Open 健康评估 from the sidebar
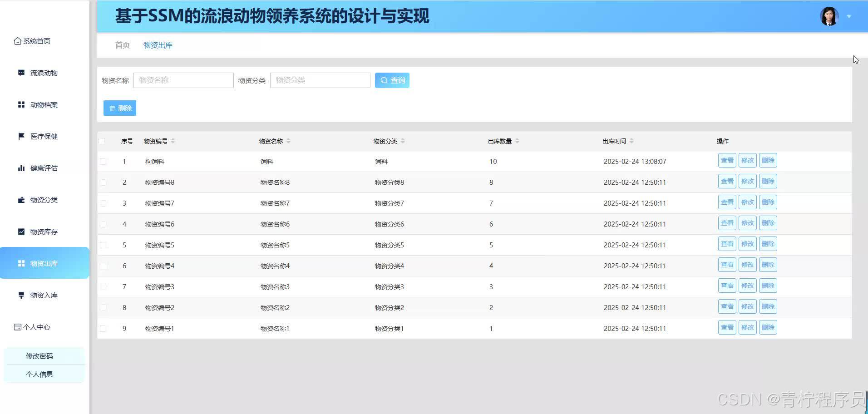This screenshot has height=414, width=868. coord(44,168)
